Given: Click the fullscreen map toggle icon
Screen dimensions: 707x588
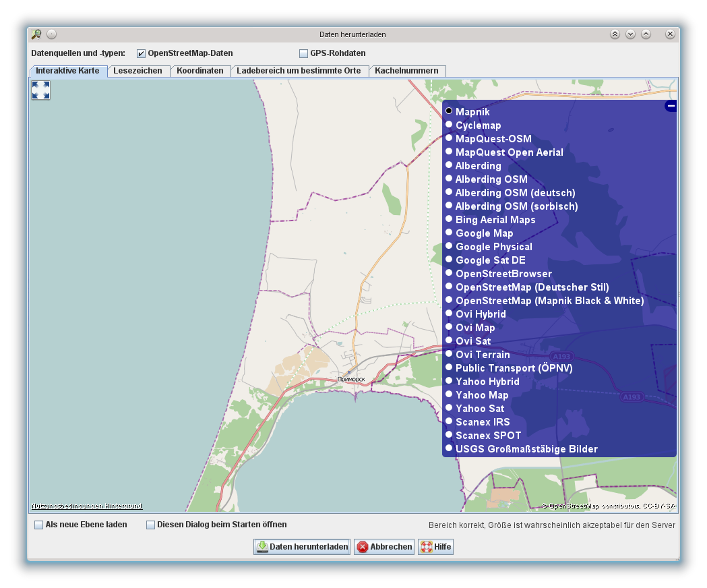Looking at the screenshot, I should pos(41,90).
